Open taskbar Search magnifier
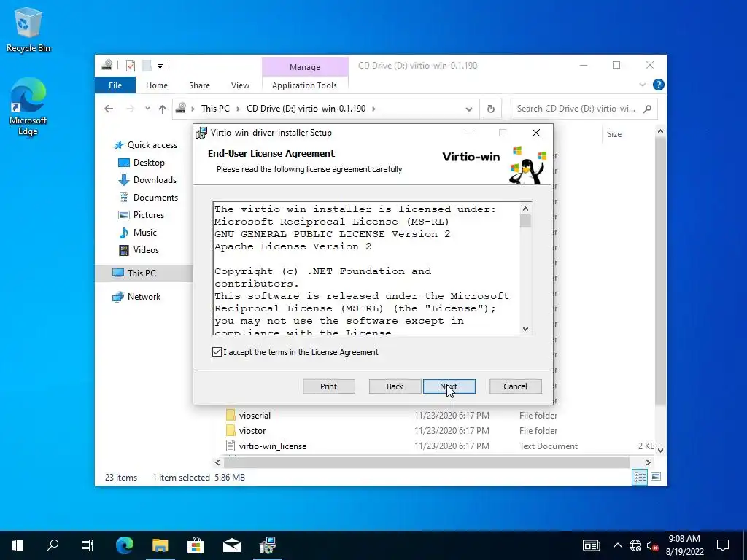The height and width of the screenshot is (560, 747). (x=53, y=545)
